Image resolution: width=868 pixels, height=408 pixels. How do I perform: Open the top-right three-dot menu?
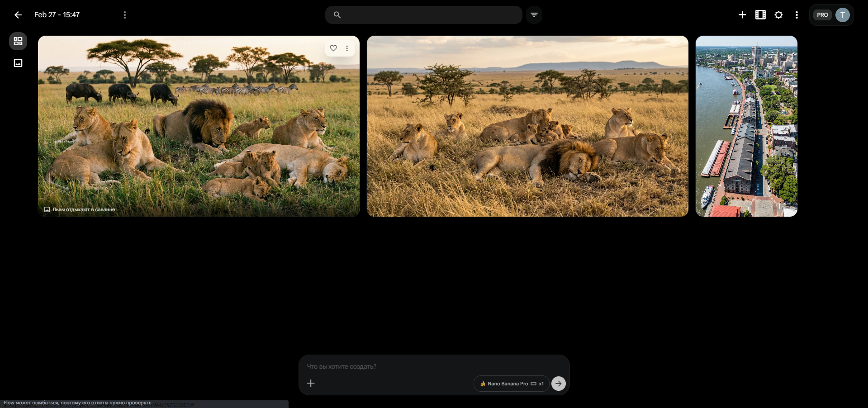(797, 15)
